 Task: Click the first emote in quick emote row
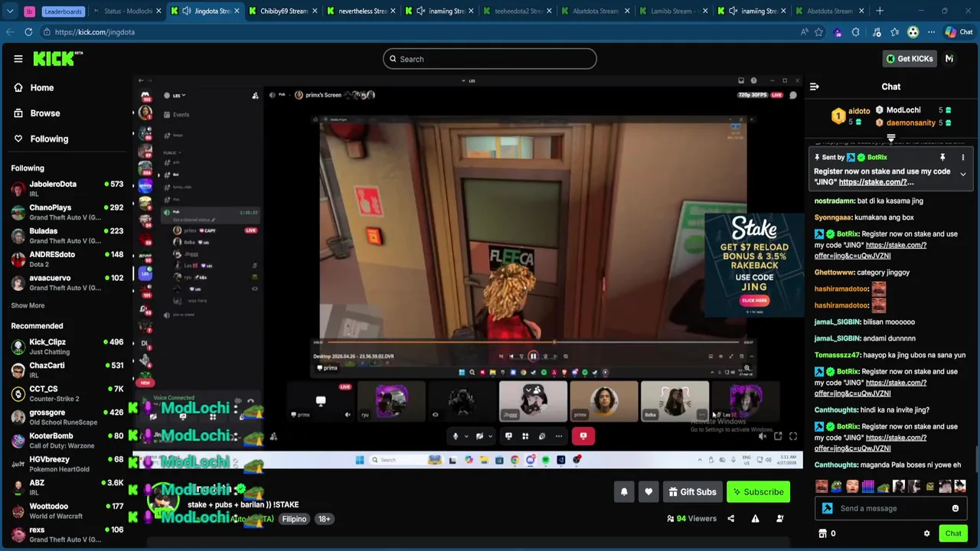click(x=822, y=486)
